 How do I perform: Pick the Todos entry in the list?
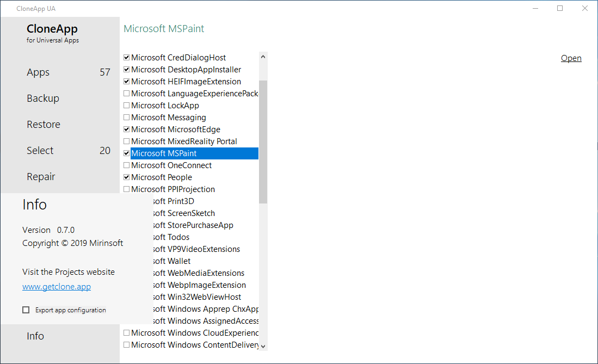pyautogui.click(x=206, y=237)
